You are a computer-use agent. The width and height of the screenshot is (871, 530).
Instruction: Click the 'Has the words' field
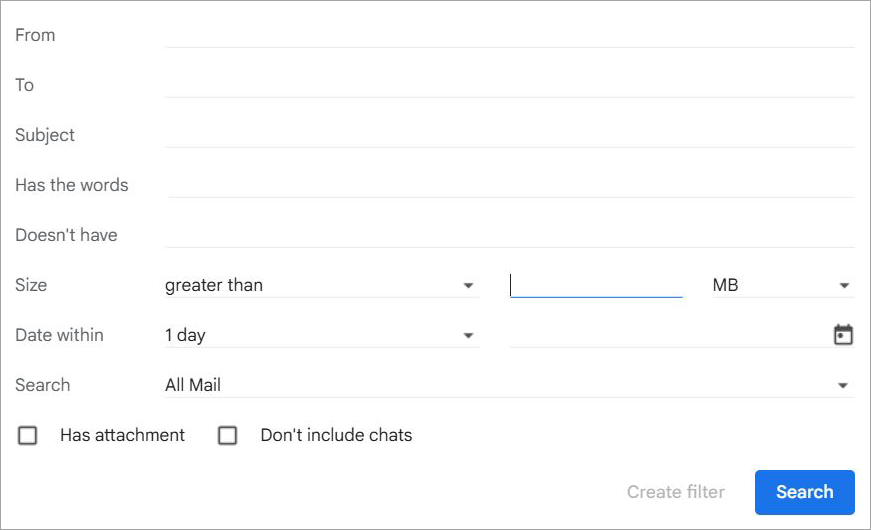[509, 185]
